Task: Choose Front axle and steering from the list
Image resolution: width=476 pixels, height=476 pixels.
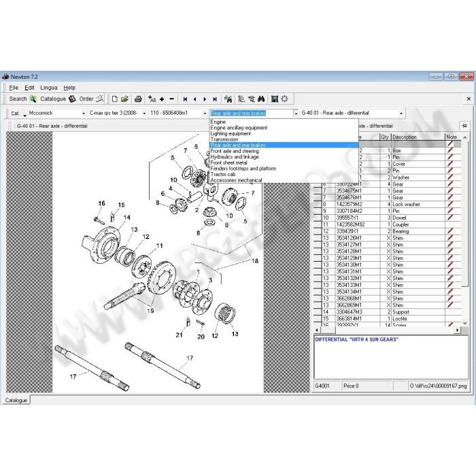Action: pos(284,151)
